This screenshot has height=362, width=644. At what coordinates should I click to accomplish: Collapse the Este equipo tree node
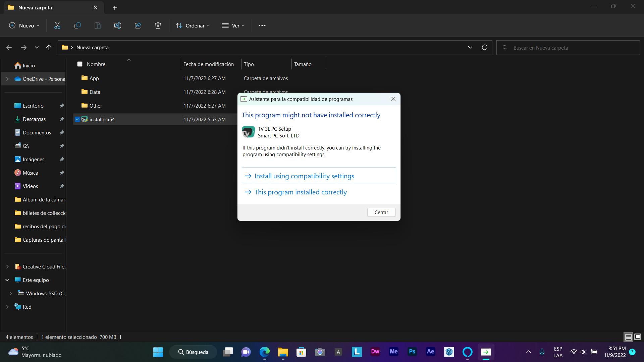point(7,280)
